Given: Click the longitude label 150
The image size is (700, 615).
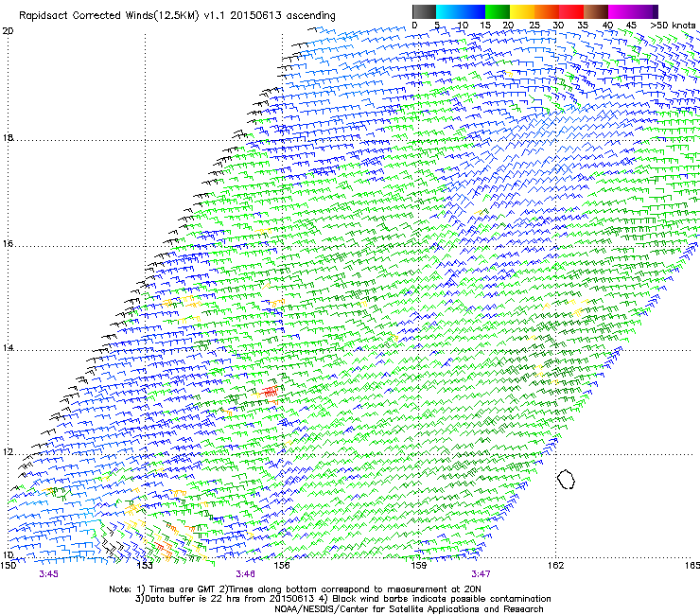Looking at the screenshot, I should (x=9, y=565).
